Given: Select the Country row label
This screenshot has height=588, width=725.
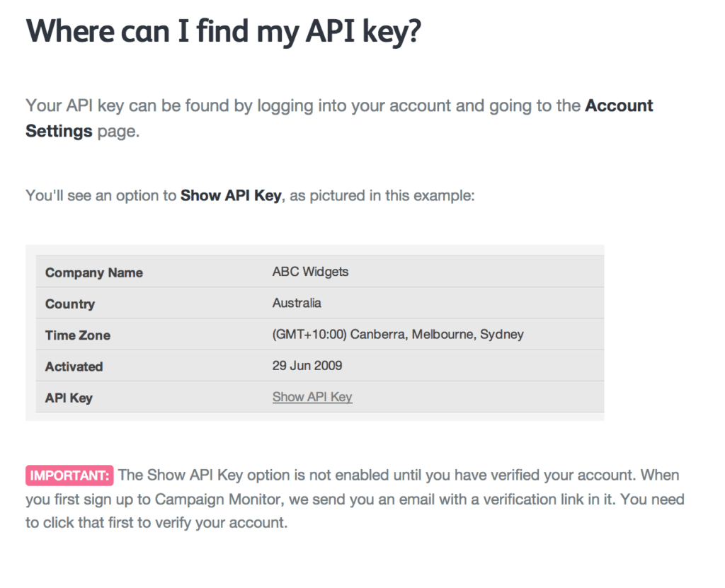Looking at the screenshot, I should click(x=70, y=304).
